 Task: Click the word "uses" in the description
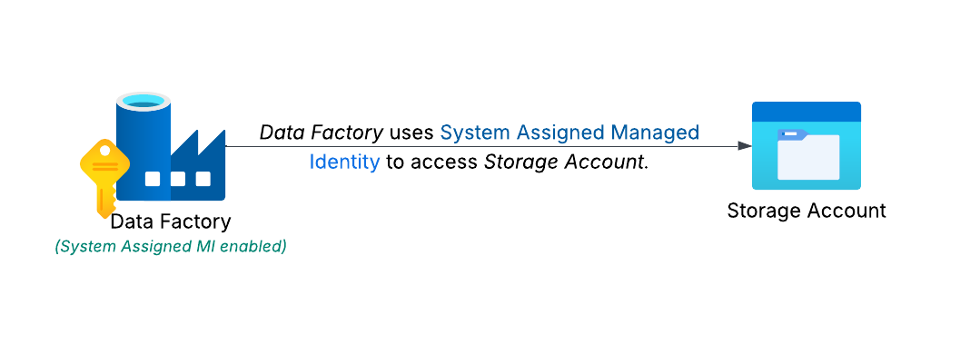click(411, 133)
